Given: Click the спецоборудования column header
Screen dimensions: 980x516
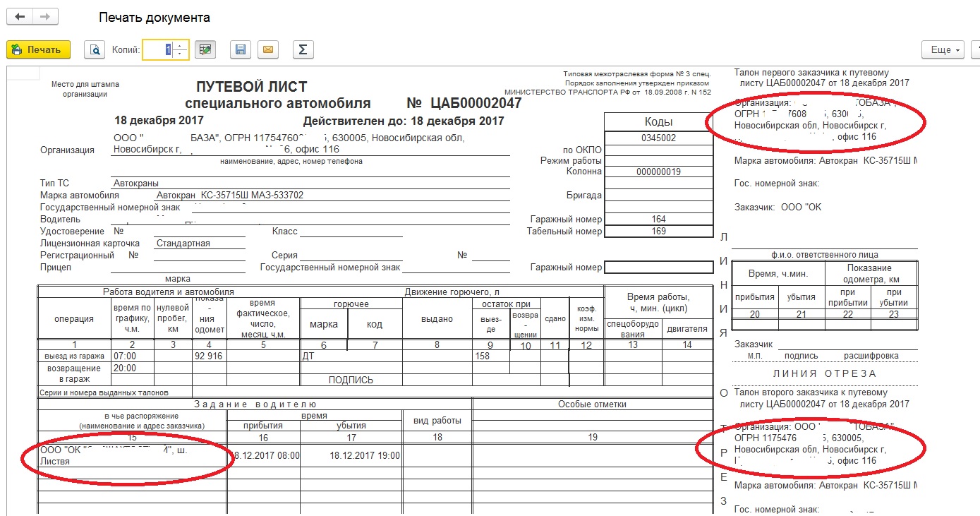Looking at the screenshot, I should (x=633, y=329).
